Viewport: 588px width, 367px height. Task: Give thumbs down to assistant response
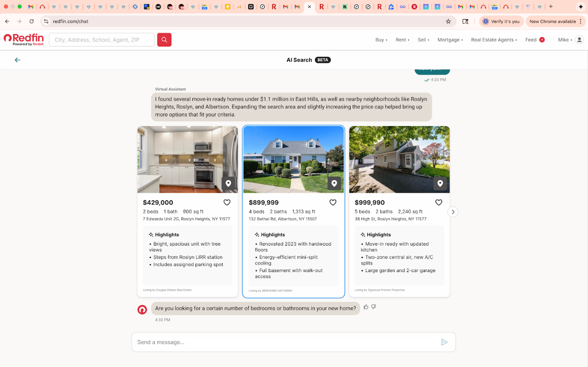(x=373, y=307)
